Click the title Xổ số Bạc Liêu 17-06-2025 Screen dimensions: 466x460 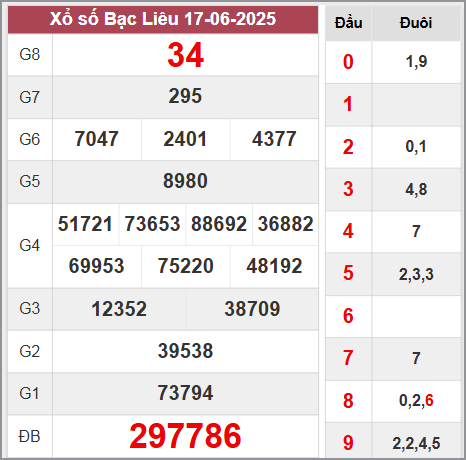coord(163,19)
